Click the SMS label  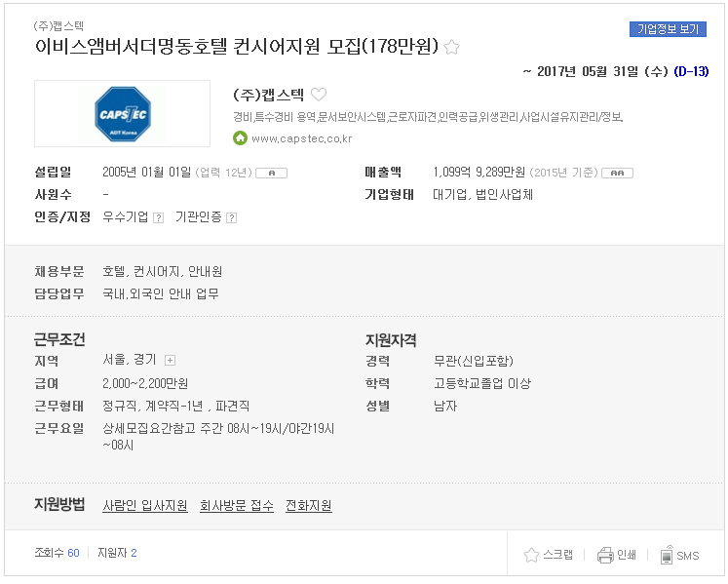tap(688, 556)
